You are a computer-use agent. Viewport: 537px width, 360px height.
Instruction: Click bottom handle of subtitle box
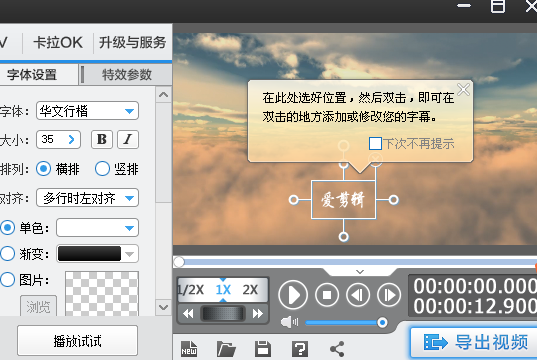(x=344, y=237)
